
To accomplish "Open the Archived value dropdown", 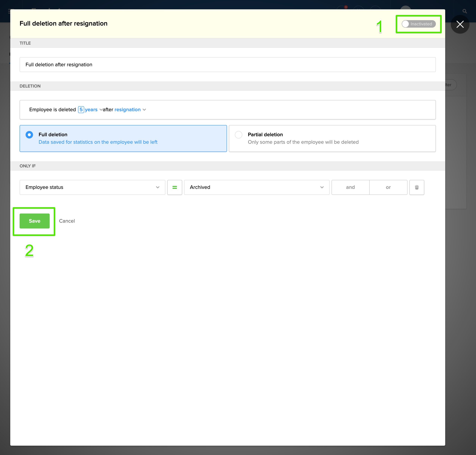I will tap(256, 187).
